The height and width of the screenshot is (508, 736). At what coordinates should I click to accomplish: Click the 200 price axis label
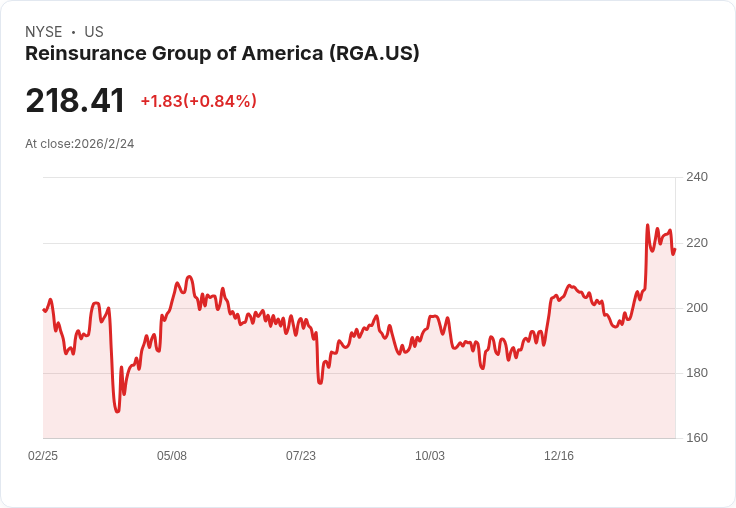[x=697, y=308]
